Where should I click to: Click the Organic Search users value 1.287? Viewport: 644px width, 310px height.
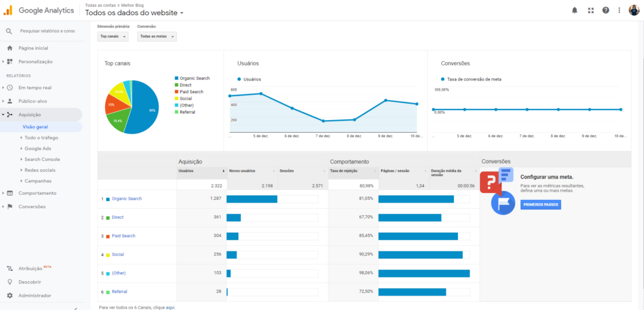216,199
